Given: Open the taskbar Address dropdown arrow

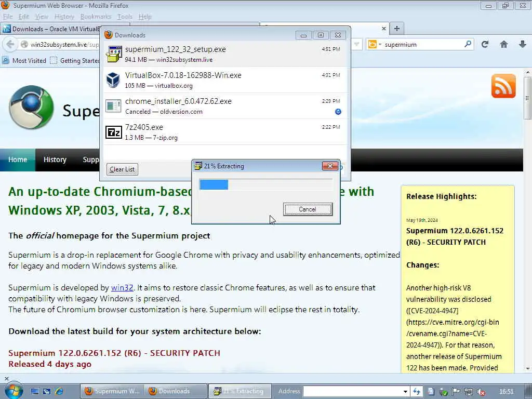Looking at the screenshot, I should [405, 392].
